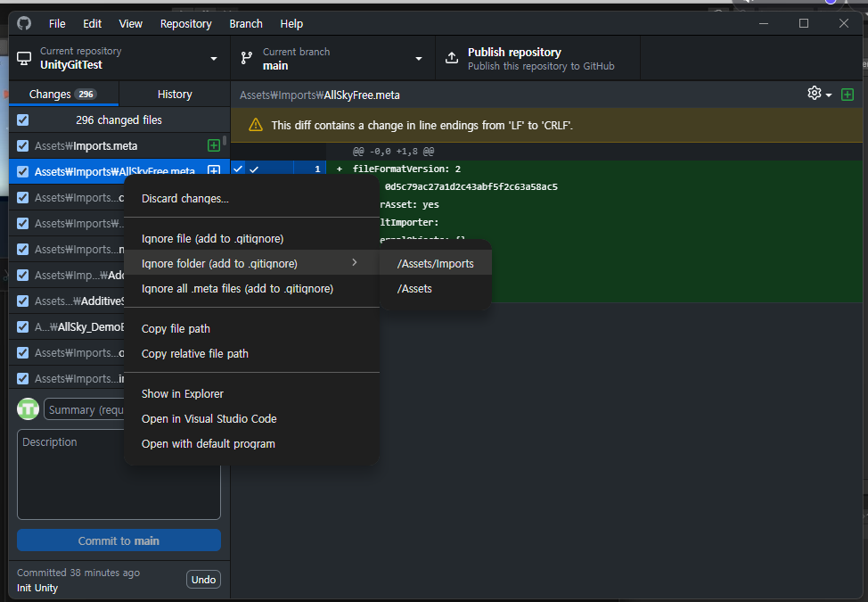This screenshot has height=602, width=868.
Task: Choose Copy file path
Action: click(252, 328)
